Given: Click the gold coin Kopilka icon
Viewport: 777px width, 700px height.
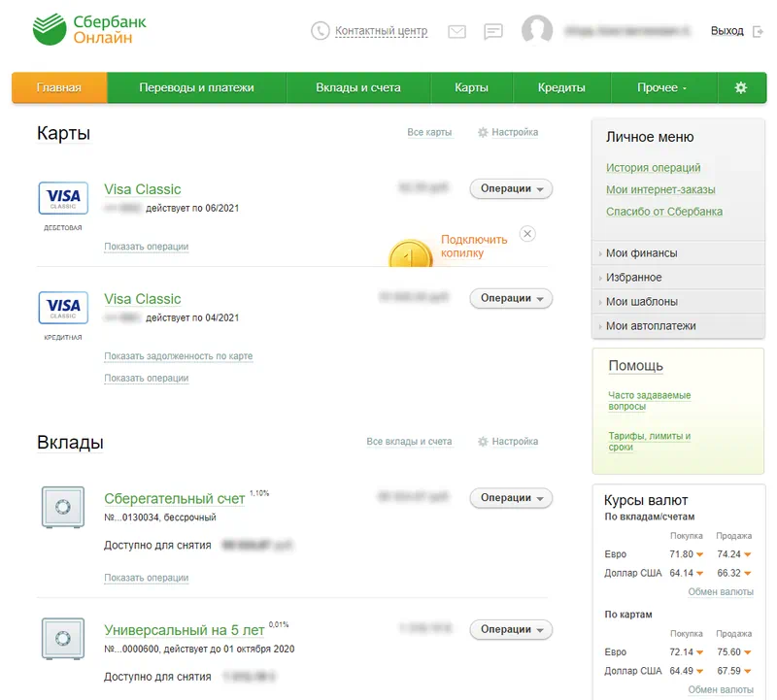Looking at the screenshot, I should (410, 255).
